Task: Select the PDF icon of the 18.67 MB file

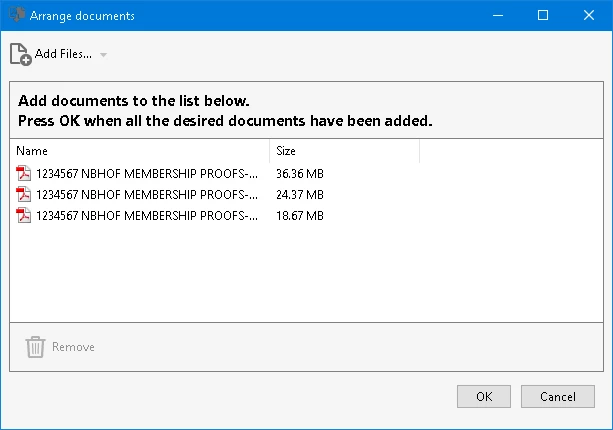Action: [x=23, y=215]
